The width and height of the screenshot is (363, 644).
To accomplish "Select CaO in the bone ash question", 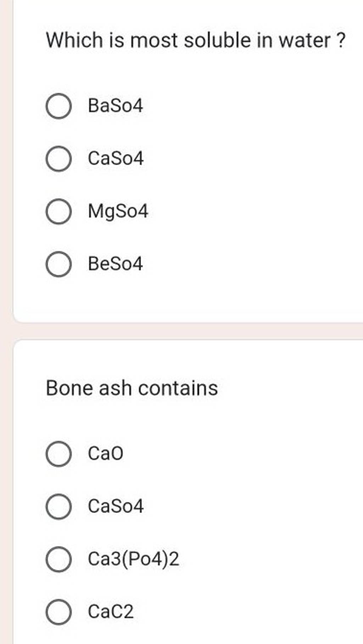I will pos(58,454).
